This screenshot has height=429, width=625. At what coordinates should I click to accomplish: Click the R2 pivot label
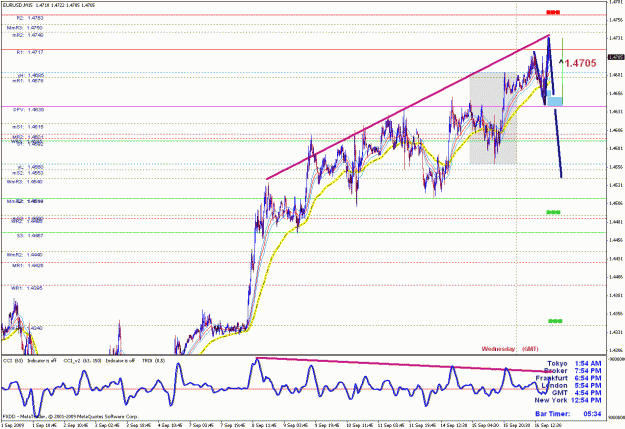29,18
